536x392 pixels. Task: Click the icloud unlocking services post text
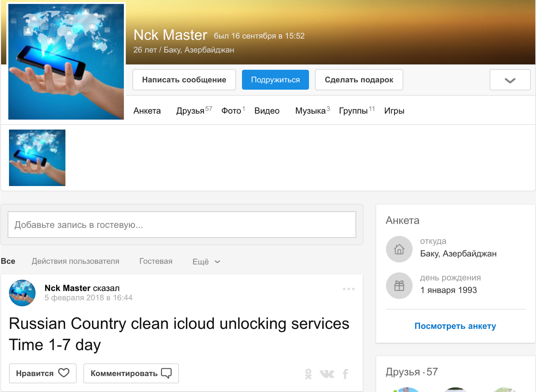click(x=179, y=334)
